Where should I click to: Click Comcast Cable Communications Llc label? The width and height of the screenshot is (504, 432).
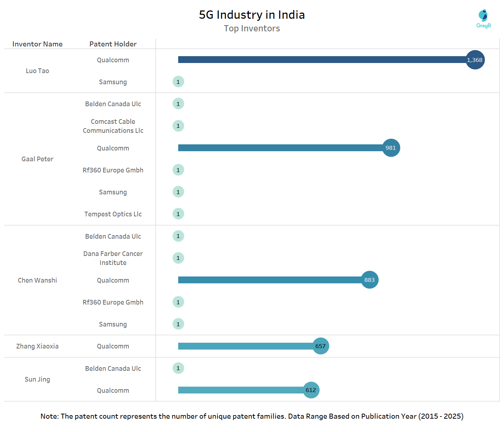pos(113,126)
